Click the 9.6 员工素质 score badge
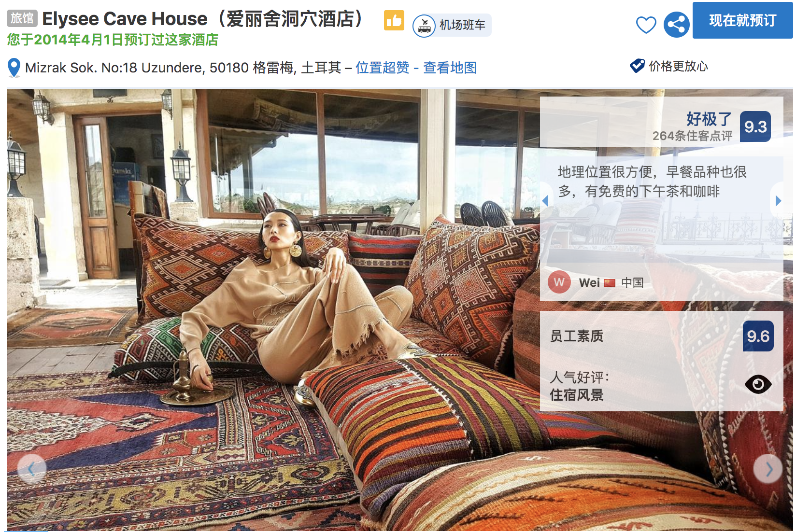 (x=758, y=336)
